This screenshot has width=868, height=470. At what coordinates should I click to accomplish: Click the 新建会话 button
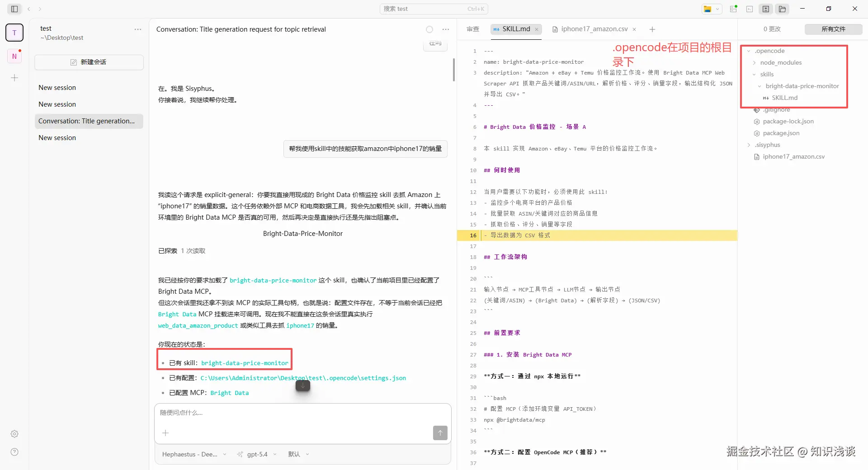pyautogui.click(x=89, y=62)
